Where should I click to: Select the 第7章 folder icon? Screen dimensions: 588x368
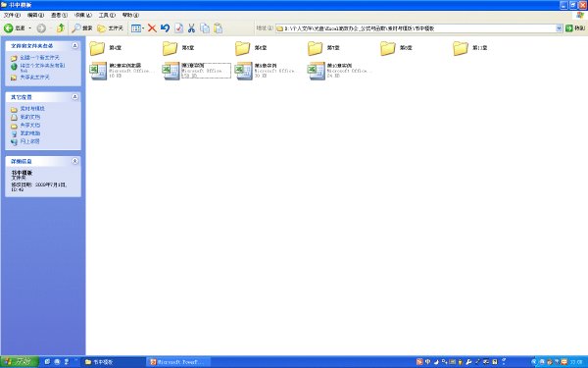point(315,48)
